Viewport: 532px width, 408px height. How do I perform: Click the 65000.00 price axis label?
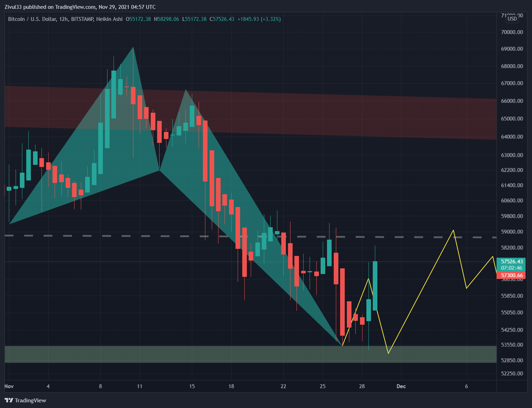(x=512, y=119)
